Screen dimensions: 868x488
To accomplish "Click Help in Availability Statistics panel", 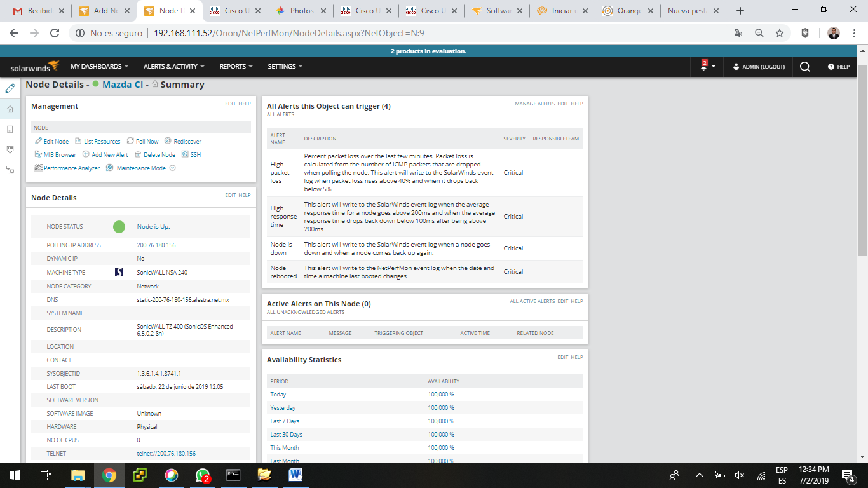I will pyautogui.click(x=576, y=357).
